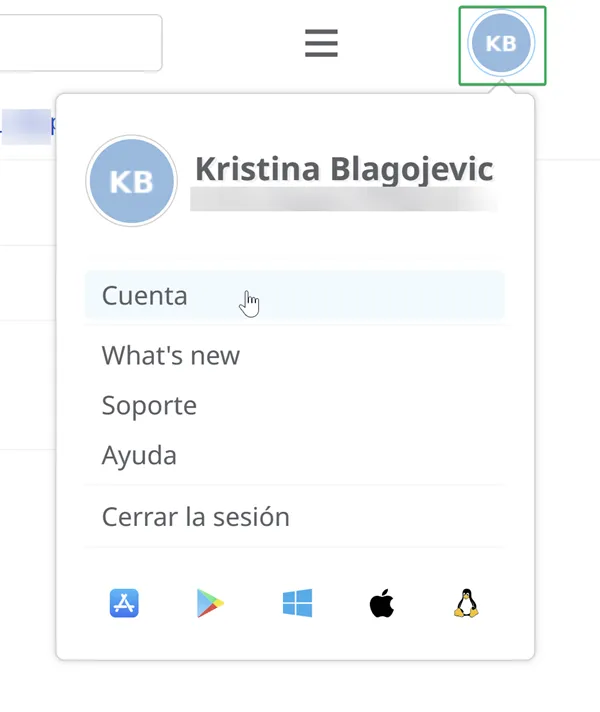The width and height of the screenshot is (600, 712).
Task: Click the empty space between menu and avatar icons
Action: click(x=400, y=43)
